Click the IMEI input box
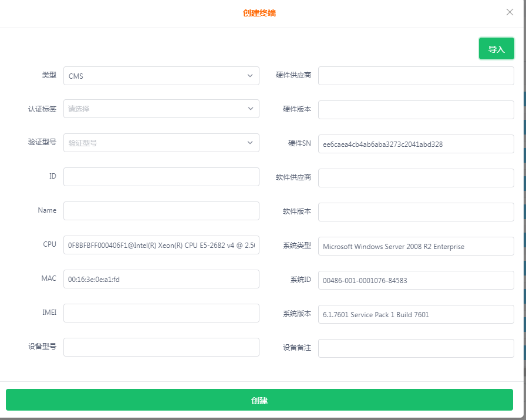Screen dimensions: 526x420 (161, 313)
